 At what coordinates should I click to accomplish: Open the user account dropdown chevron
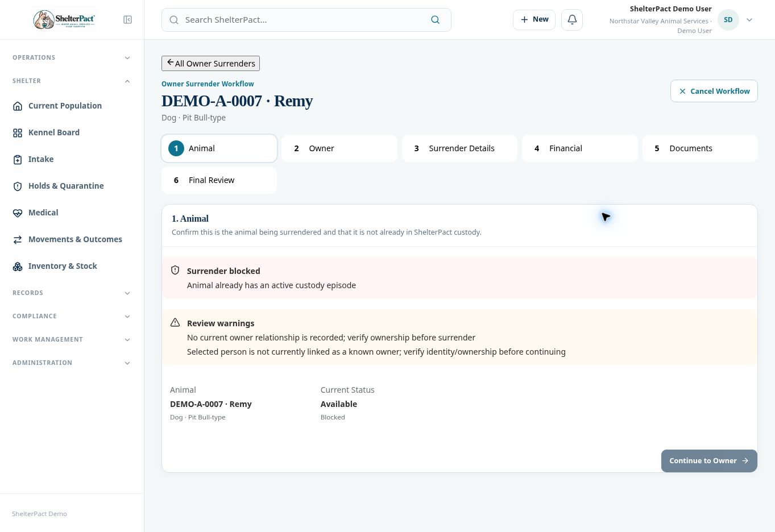(x=749, y=20)
